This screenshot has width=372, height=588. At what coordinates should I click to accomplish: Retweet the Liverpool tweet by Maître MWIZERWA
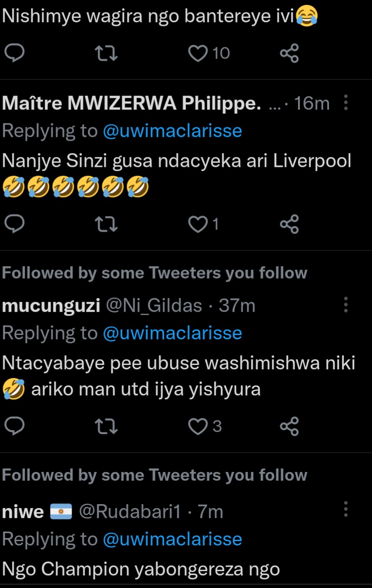(x=106, y=224)
